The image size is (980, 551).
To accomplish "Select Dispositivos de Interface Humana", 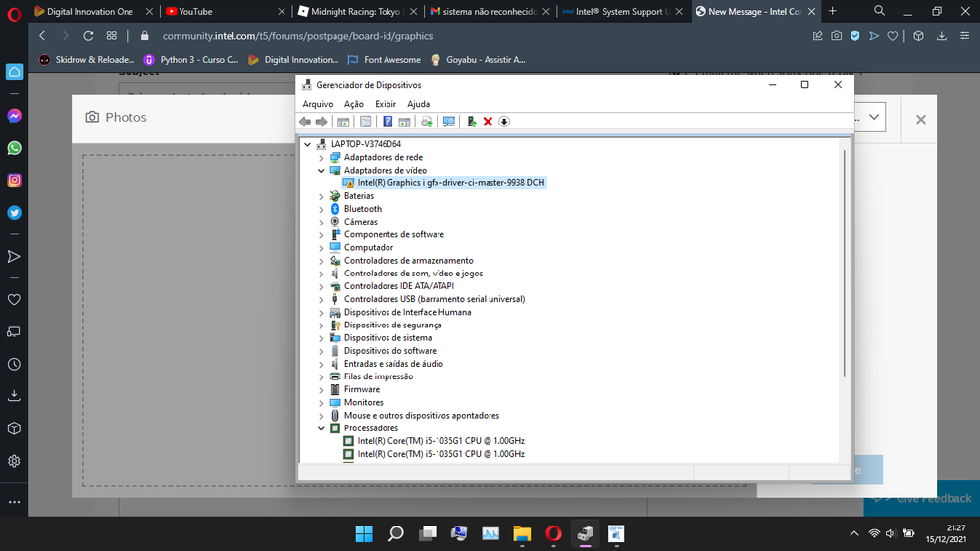I will (407, 313).
